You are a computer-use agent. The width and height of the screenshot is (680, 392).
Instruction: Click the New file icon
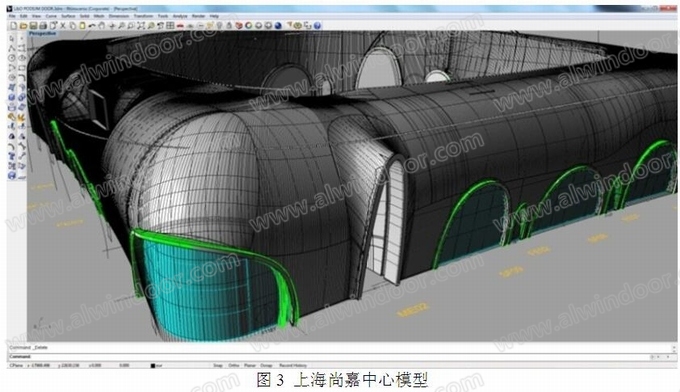[13, 26]
